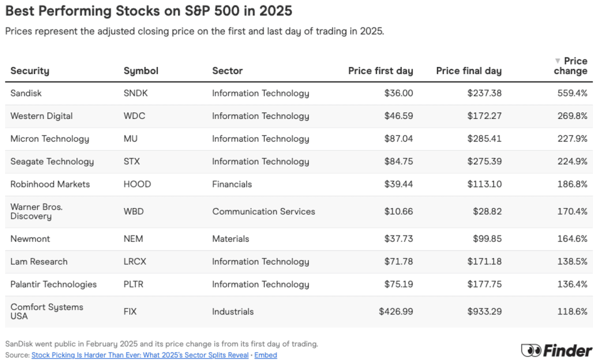Select the Sandisk row name
This screenshot has height=364, width=600.
tap(26, 93)
